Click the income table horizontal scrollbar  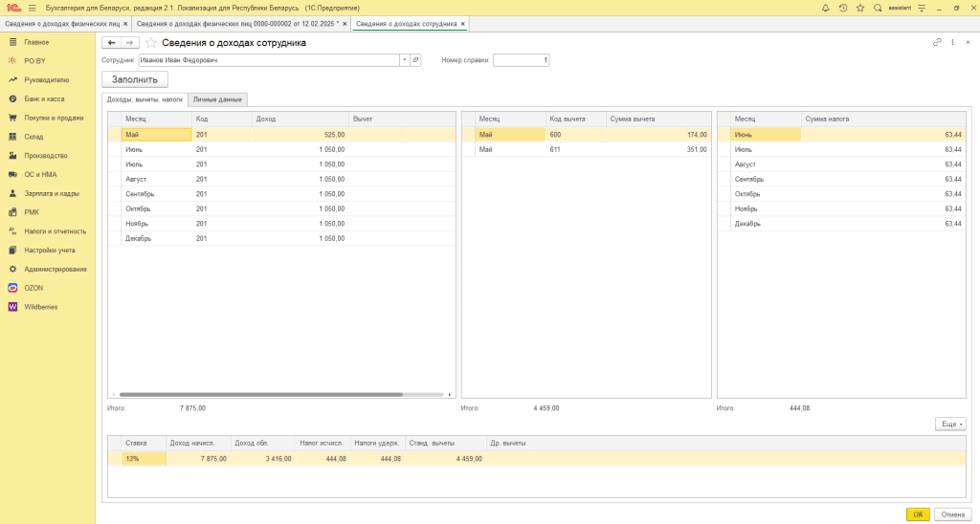coord(261,395)
